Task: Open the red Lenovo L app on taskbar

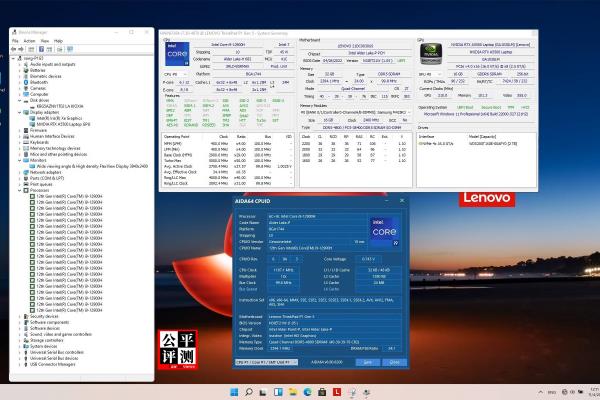Action: tap(337, 392)
